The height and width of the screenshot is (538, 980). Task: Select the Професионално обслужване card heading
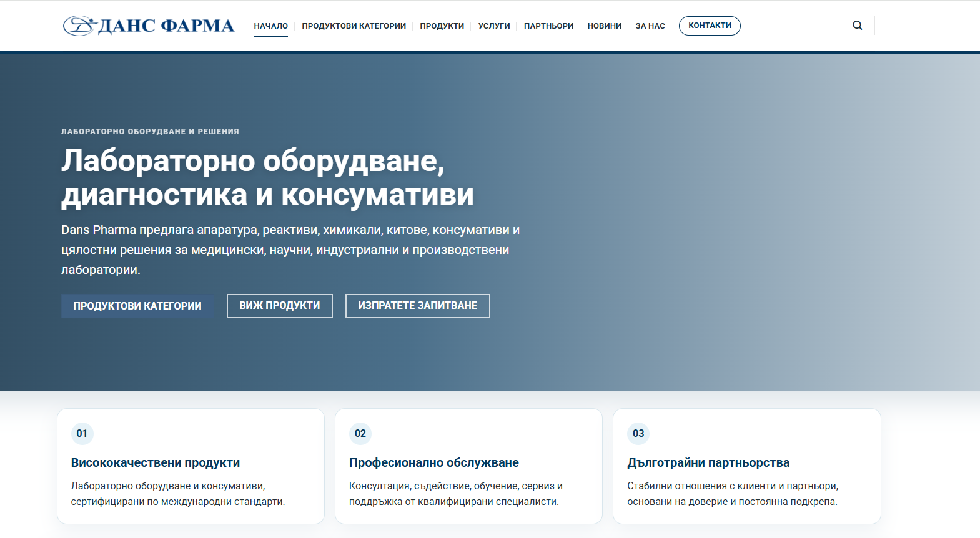point(434,462)
